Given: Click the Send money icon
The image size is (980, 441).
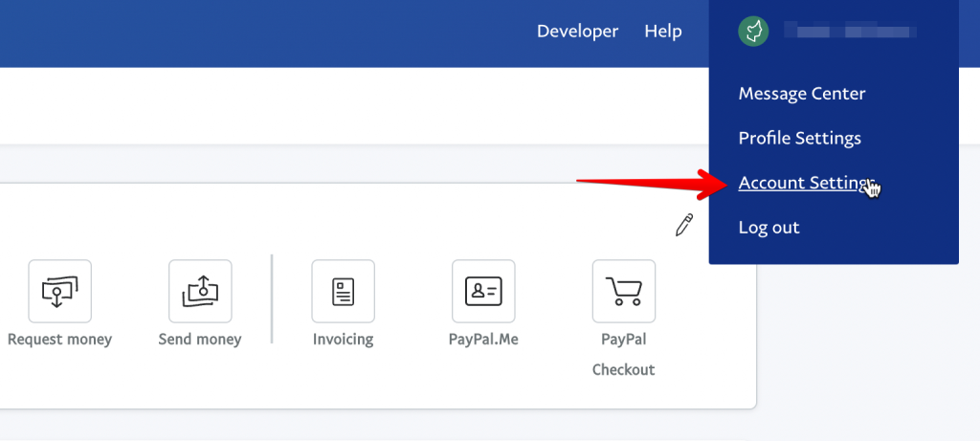Looking at the screenshot, I should click(x=200, y=291).
